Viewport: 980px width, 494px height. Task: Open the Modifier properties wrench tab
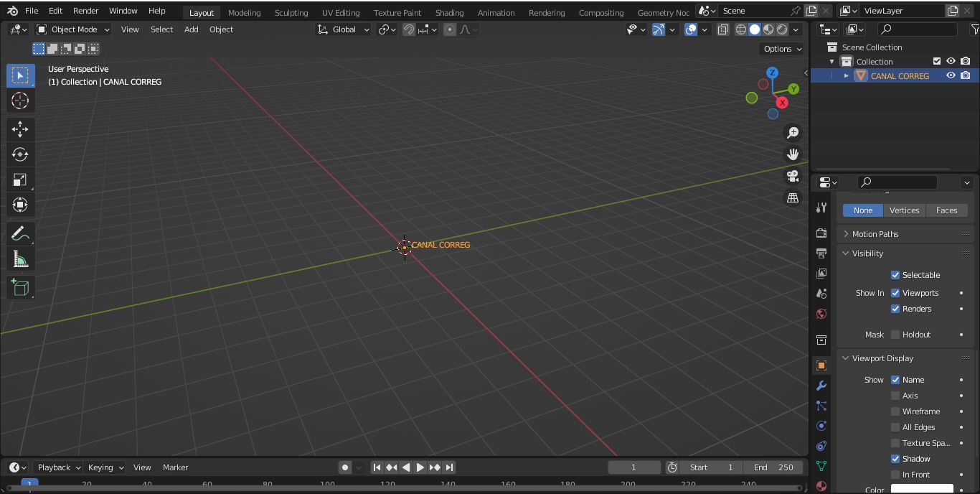coord(821,386)
